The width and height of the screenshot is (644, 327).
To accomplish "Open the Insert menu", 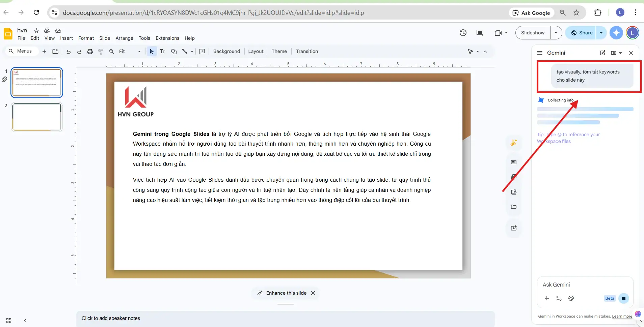I will coord(66,38).
